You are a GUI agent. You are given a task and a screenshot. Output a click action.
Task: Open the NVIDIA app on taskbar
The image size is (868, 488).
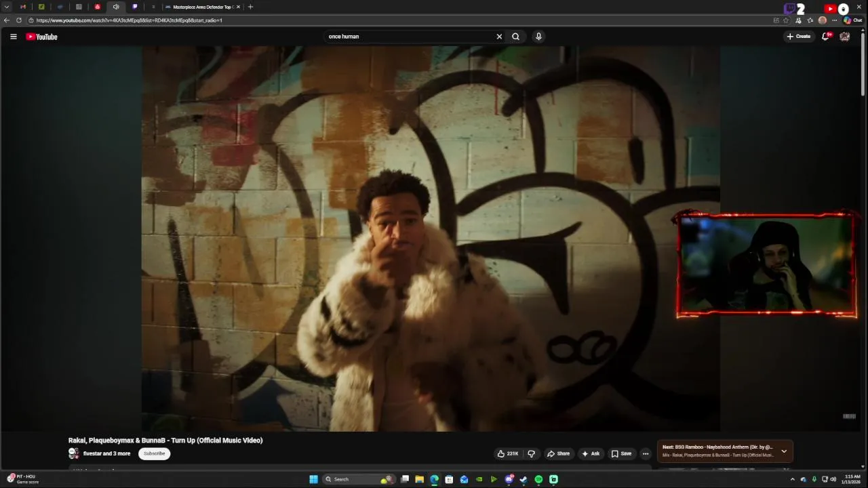point(479,479)
